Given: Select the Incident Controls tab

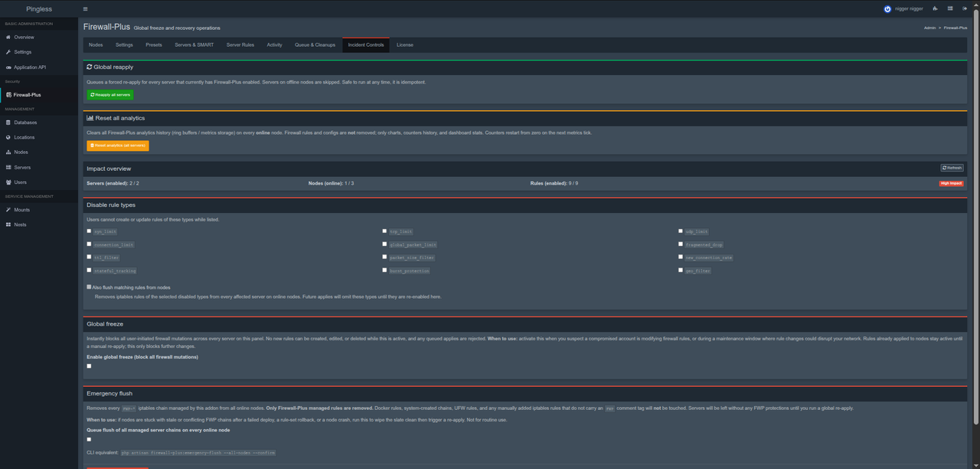Looking at the screenshot, I should [x=366, y=44].
